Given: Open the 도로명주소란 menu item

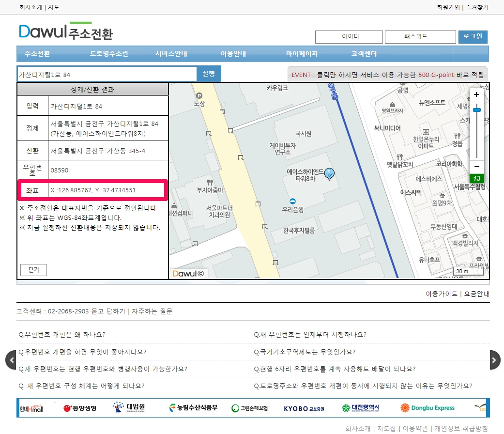Looking at the screenshot, I should tap(109, 54).
